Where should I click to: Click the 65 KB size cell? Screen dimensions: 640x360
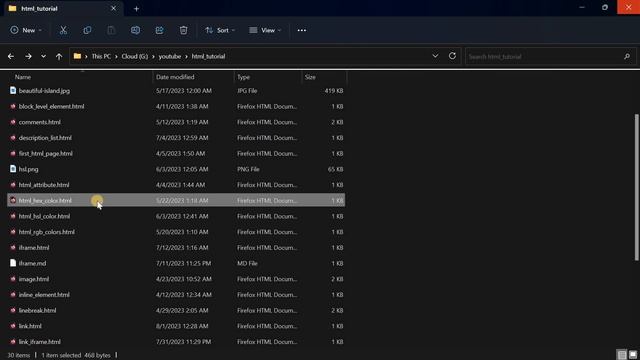(336, 169)
